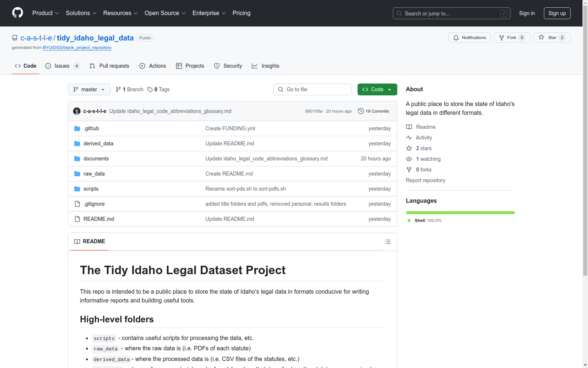The height and width of the screenshot is (368, 588).
Task: Click the Sign in link
Action: (x=527, y=13)
